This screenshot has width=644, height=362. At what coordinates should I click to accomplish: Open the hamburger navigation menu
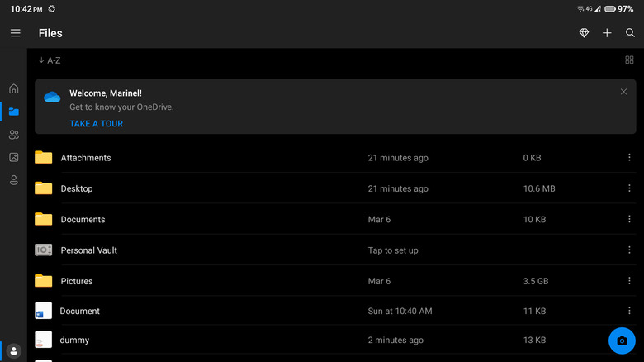coord(15,33)
